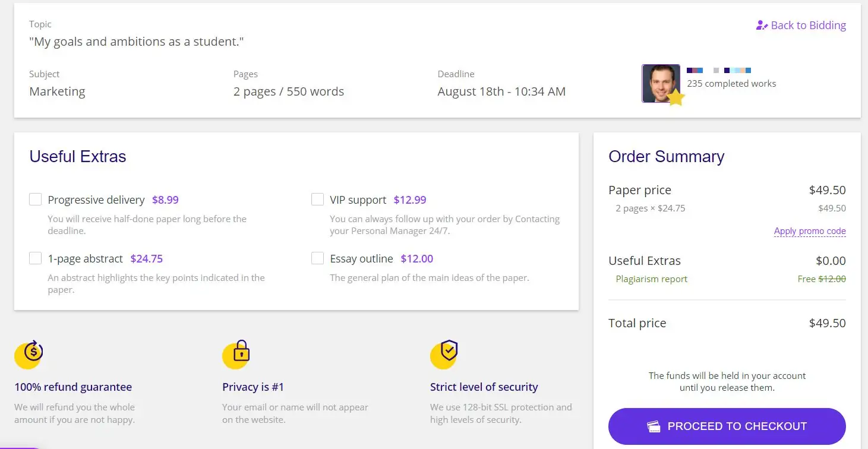868x449 pixels.
Task: Go Back to Bidding
Action: 808,25
